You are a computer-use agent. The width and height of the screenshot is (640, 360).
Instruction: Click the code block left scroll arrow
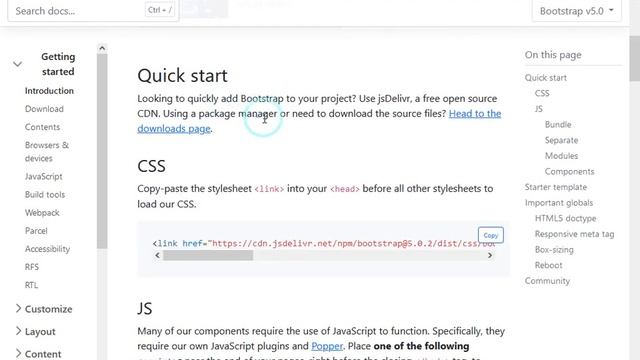[x=158, y=256]
